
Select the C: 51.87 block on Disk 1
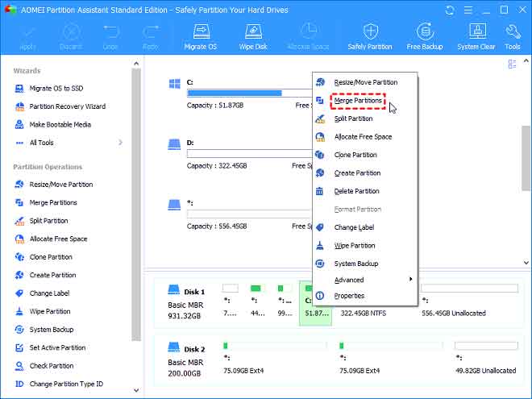[315, 303]
